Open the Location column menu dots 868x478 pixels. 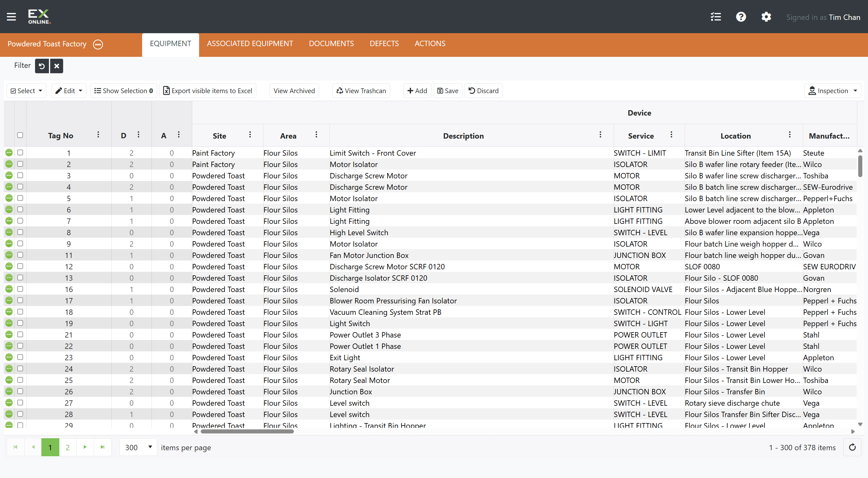tap(789, 135)
